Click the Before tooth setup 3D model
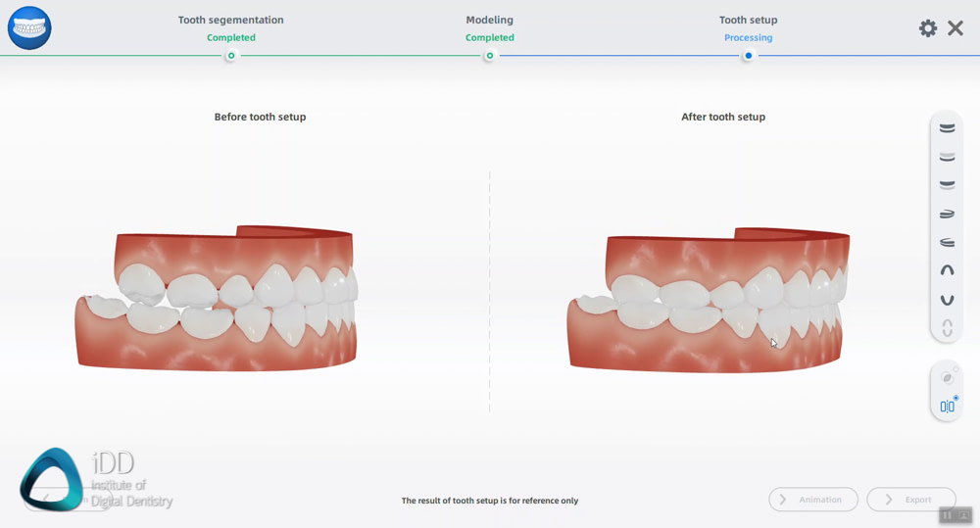Viewport: 980px width, 528px height. point(218,299)
